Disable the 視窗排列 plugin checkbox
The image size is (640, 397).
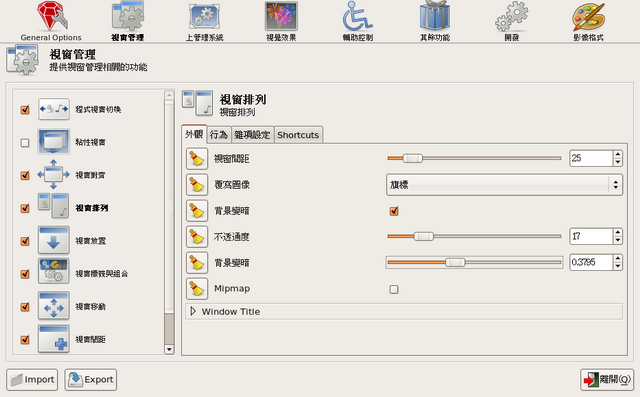tap(25, 208)
